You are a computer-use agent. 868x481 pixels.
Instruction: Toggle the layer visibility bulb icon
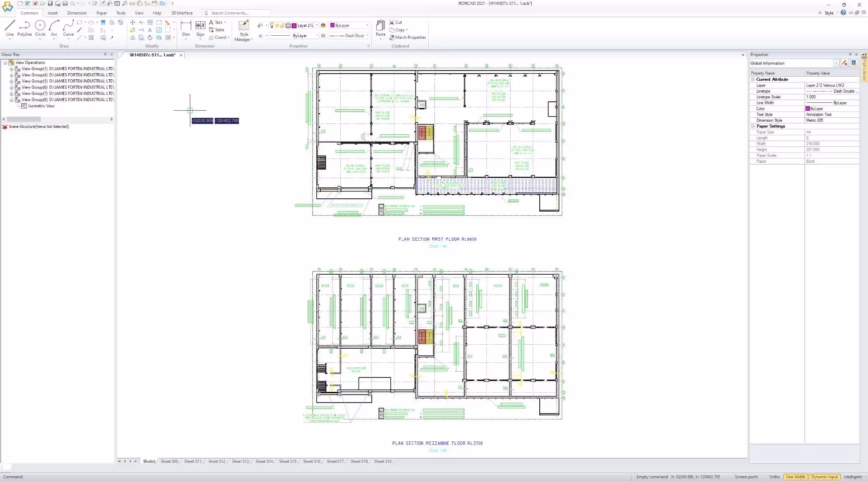pyautogui.click(x=272, y=25)
